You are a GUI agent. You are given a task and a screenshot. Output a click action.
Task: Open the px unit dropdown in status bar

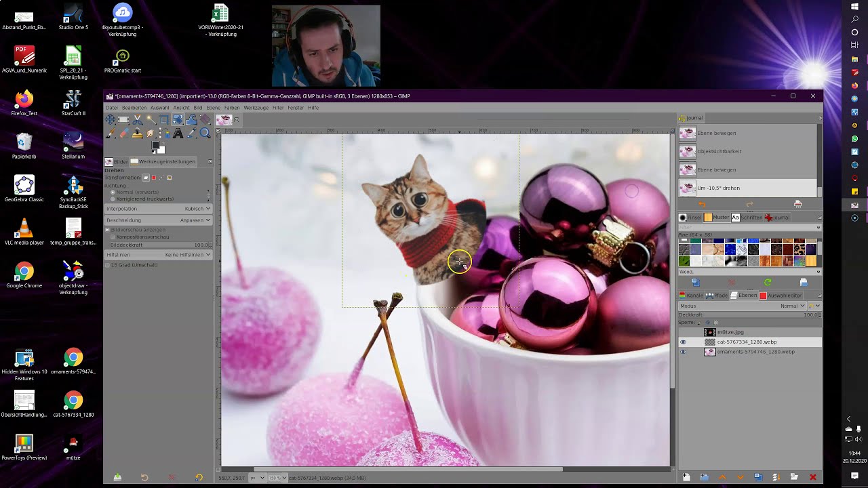pyautogui.click(x=257, y=478)
